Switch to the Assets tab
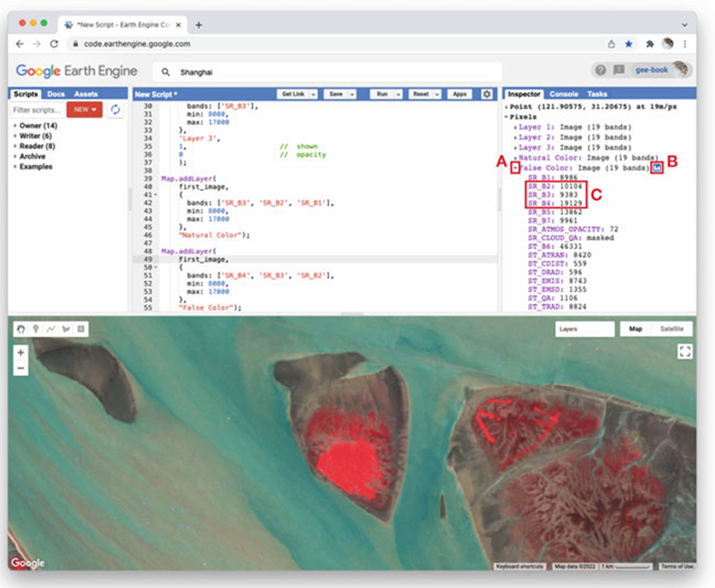This screenshot has width=715, height=588. point(86,94)
